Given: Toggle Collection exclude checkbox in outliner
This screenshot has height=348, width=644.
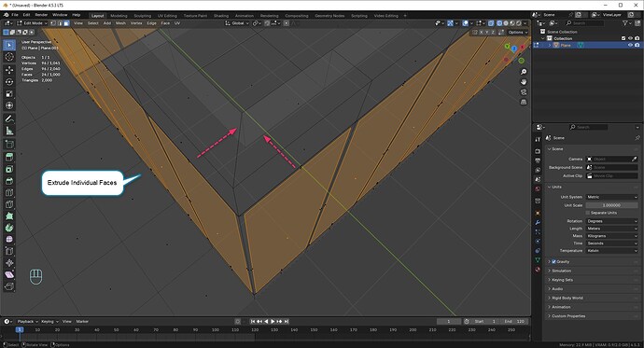Looking at the screenshot, I should (623, 38).
